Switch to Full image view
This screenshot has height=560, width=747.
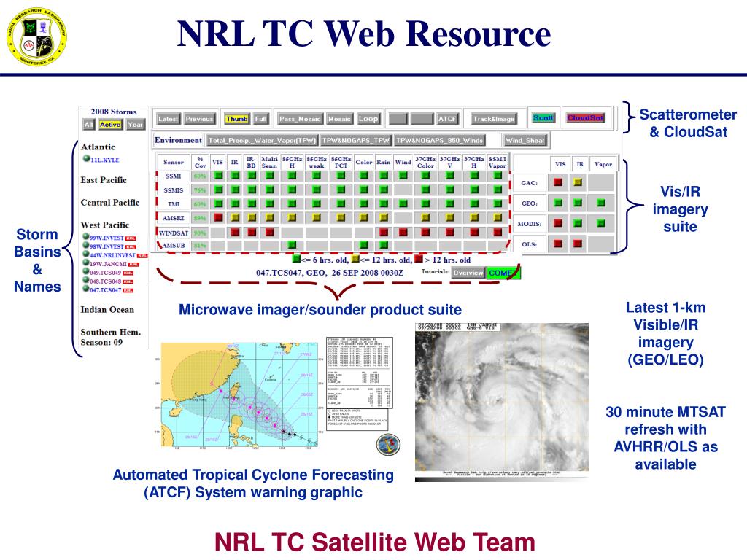[260, 119]
